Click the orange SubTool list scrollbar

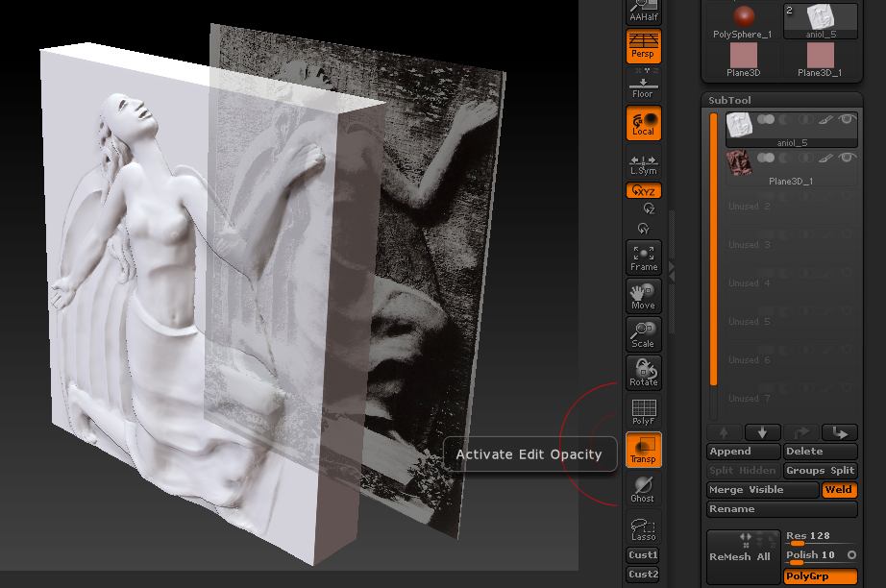[x=714, y=249]
